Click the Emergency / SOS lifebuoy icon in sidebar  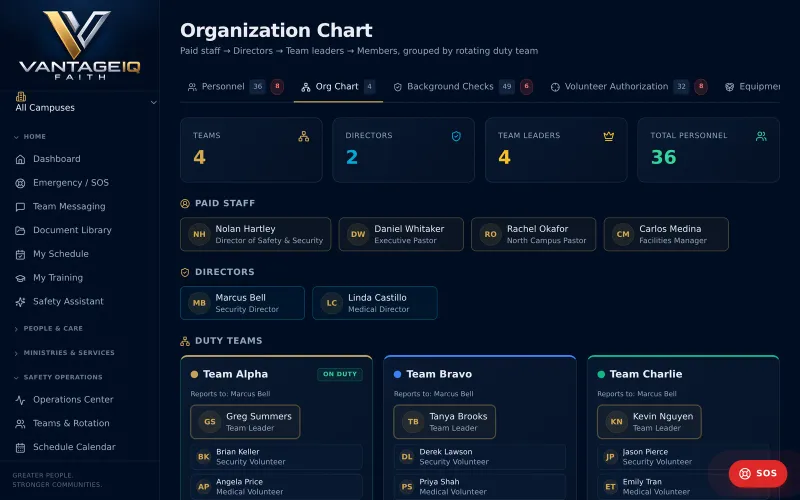tap(20, 183)
